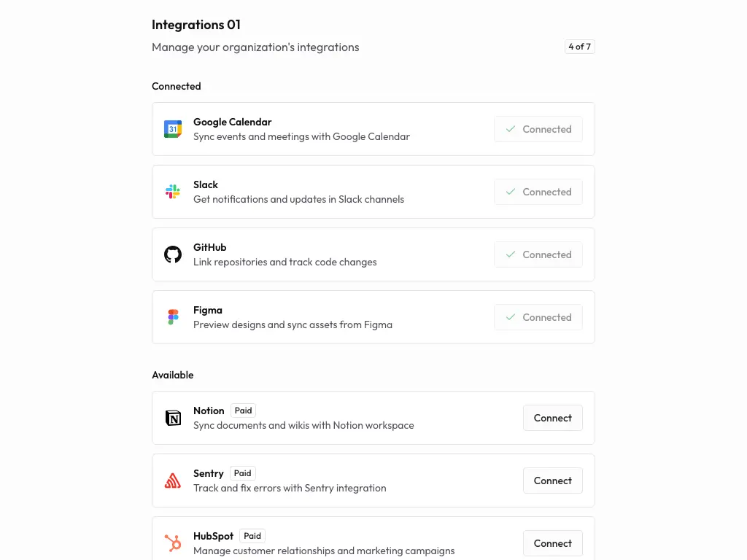Image resolution: width=747 pixels, height=560 pixels.
Task: Connect the Sentry integration
Action: (x=552, y=481)
